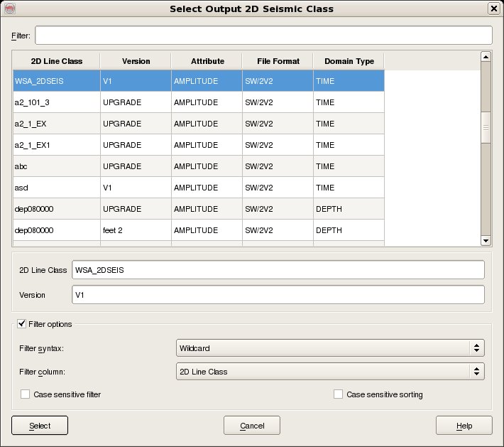The image size is (504, 447).
Task: Click the Help button
Action: tap(464, 426)
